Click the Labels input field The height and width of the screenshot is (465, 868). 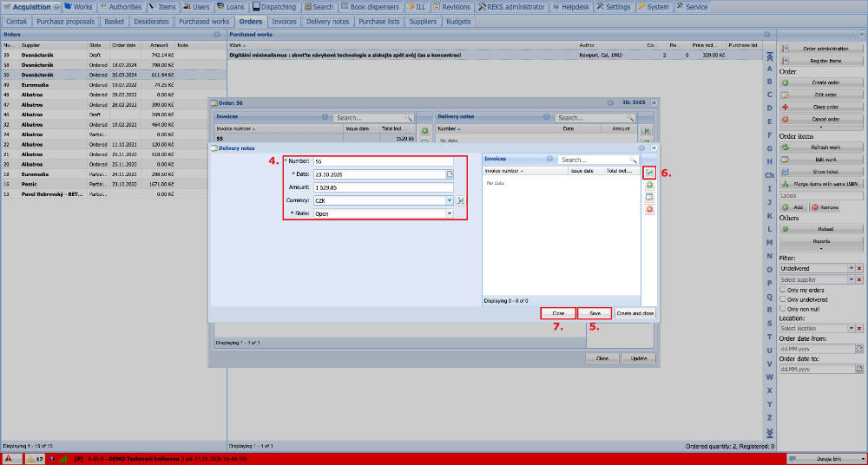click(x=821, y=195)
